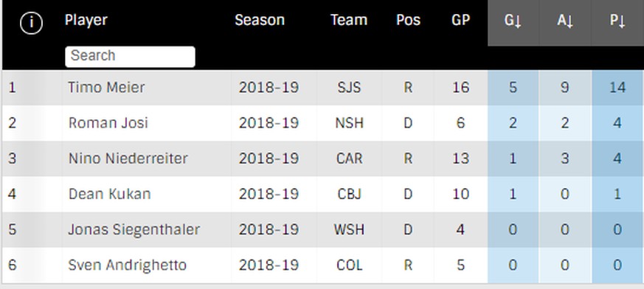Click the Season column header
The height and width of the screenshot is (289, 644).
260,20
